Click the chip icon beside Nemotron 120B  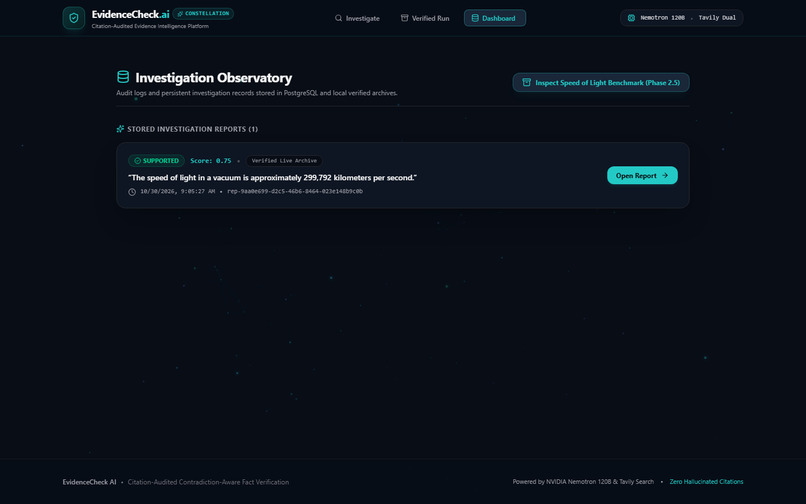pyautogui.click(x=631, y=17)
